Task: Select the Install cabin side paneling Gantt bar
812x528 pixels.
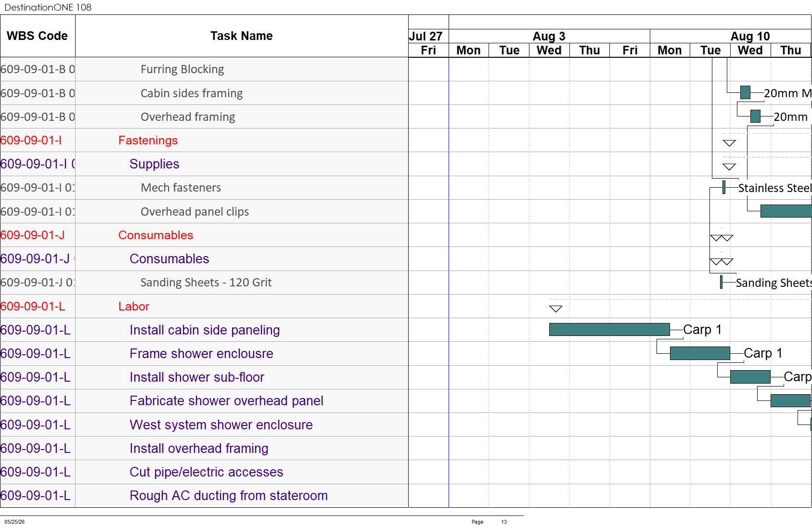Action: pos(609,329)
